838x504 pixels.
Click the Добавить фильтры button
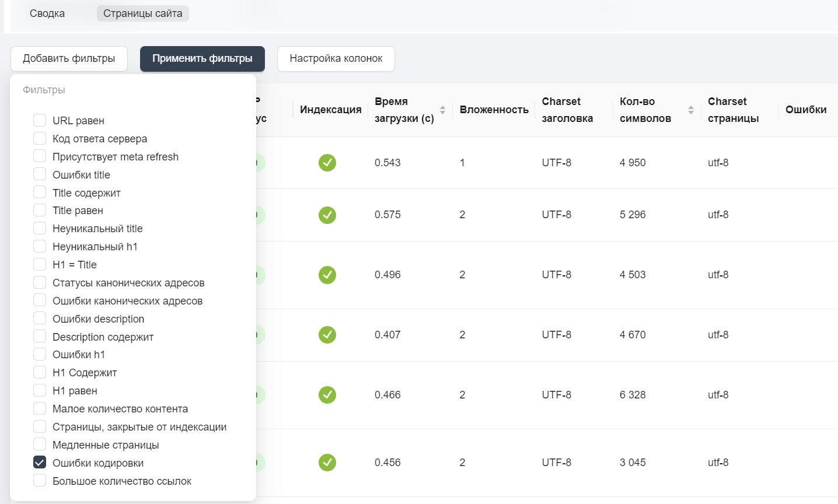69,59
